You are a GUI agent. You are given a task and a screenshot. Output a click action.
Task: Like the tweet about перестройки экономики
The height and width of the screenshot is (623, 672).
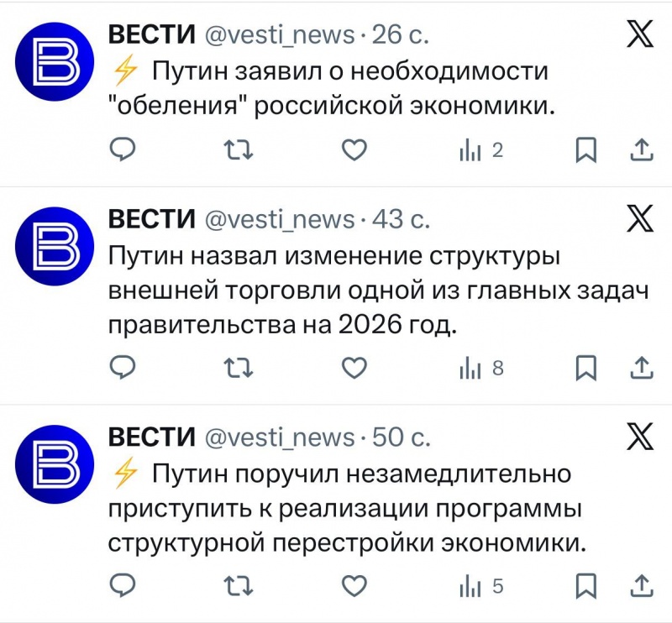coord(356,584)
